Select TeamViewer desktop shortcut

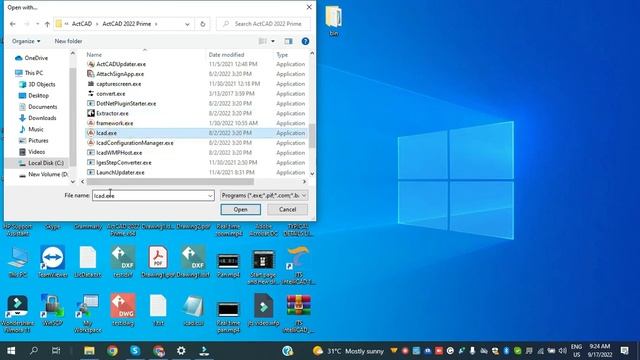pyautogui.click(x=53, y=262)
